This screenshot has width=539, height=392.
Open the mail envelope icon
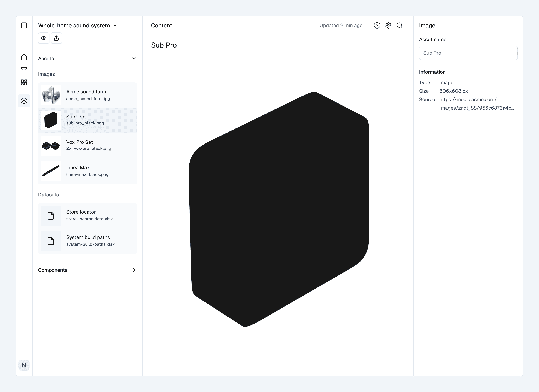point(24,70)
